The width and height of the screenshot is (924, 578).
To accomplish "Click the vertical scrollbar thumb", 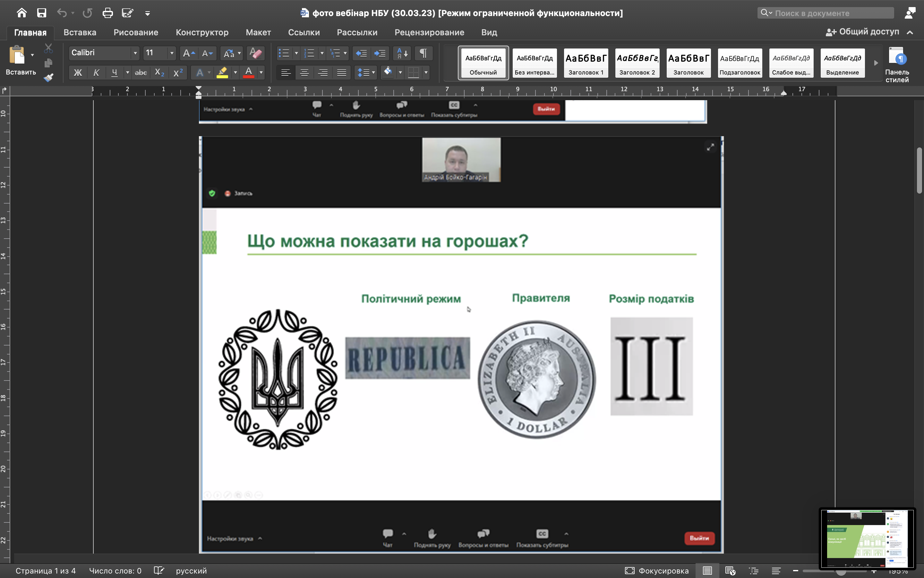I will [920, 171].
